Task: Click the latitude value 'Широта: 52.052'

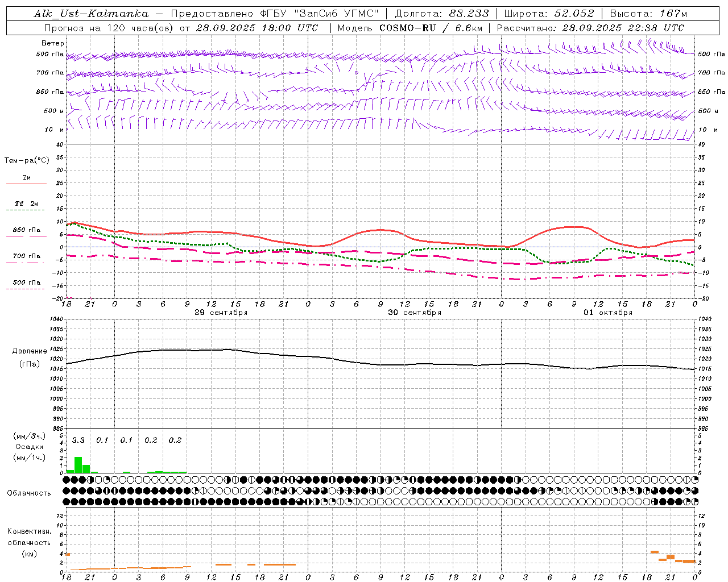Action: pos(549,14)
